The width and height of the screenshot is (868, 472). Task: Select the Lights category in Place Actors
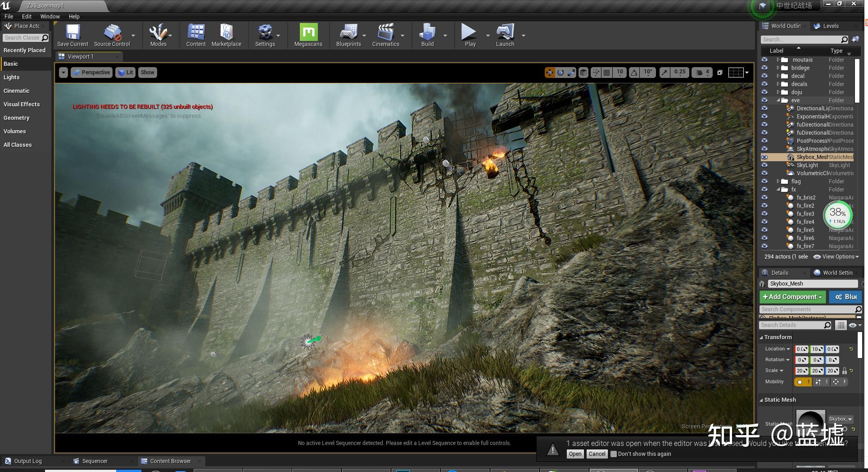pyautogui.click(x=12, y=77)
